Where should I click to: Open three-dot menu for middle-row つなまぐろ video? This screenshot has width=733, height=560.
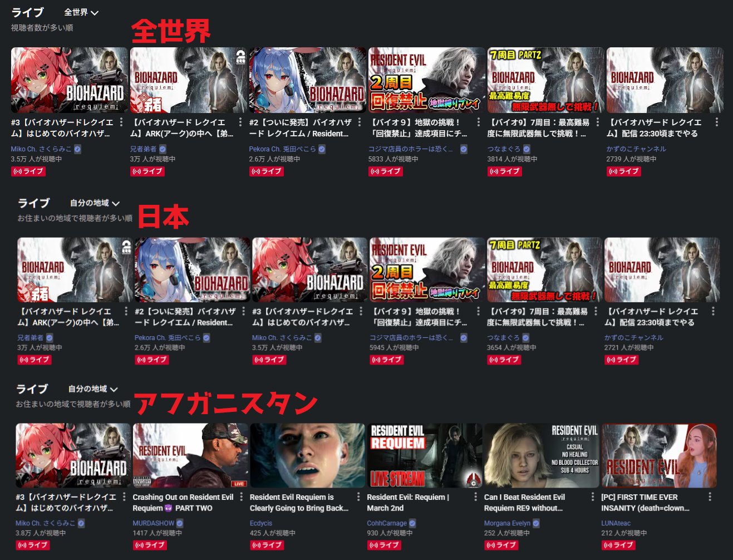pyautogui.click(x=596, y=312)
